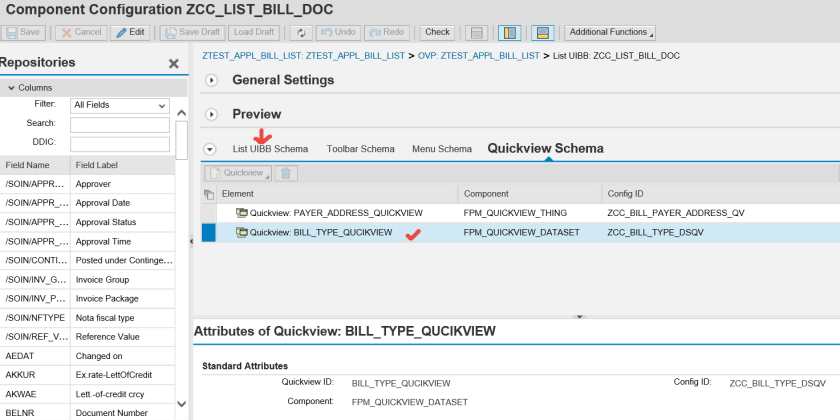Click the Edit button with pencil icon

coord(130,32)
